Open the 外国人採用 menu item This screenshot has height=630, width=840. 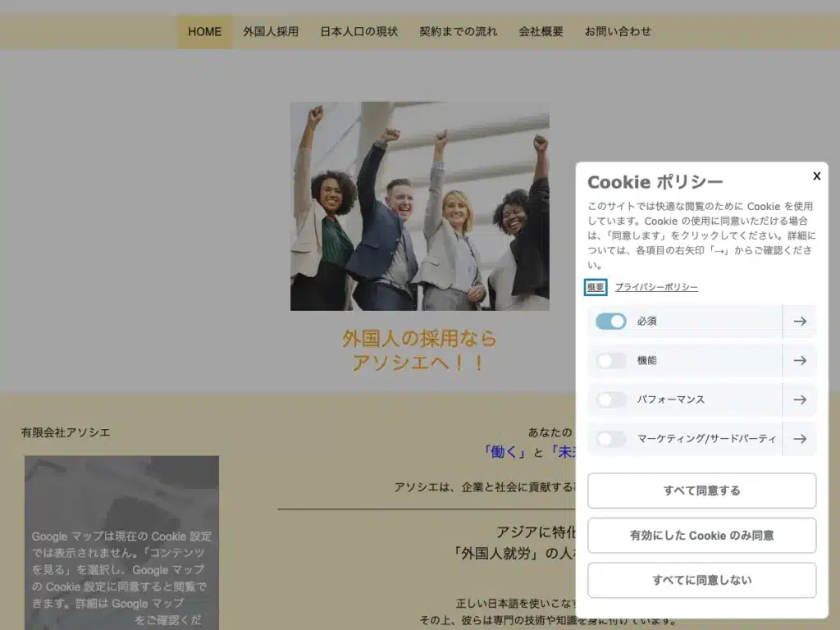[271, 32]
